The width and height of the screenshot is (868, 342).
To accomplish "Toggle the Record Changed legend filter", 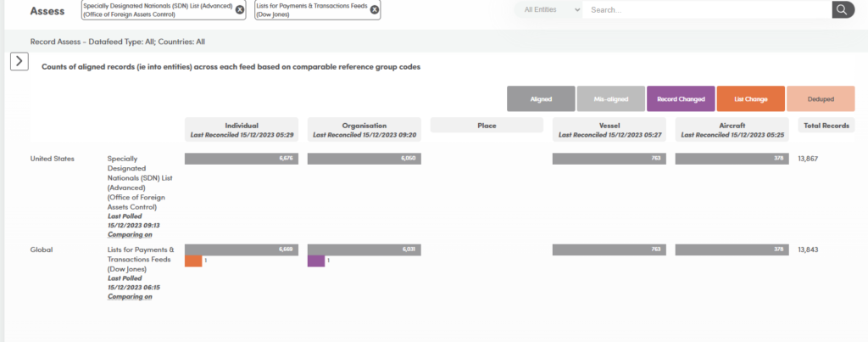I will pos(681,99).
